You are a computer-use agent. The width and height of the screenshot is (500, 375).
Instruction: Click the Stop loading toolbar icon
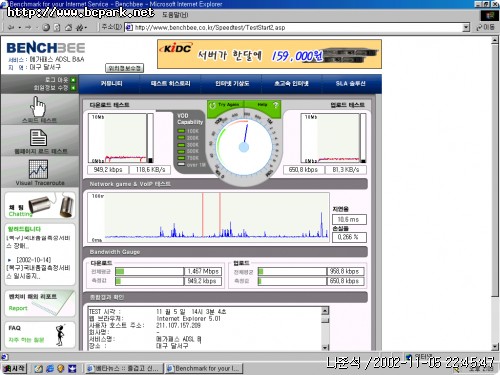coord(46,27)
